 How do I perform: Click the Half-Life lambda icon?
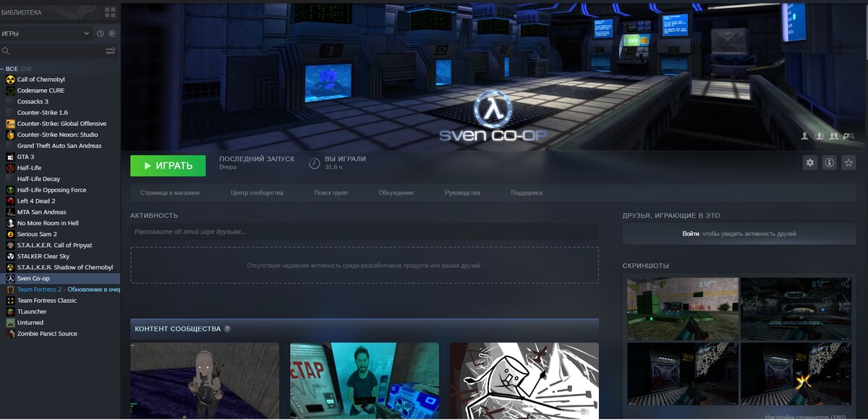pos(10,168)
